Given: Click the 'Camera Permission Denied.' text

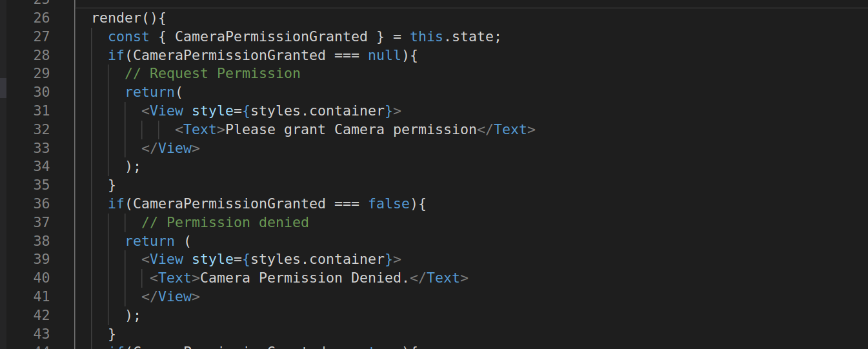Looking at the screenshot, I should point(305,278).
